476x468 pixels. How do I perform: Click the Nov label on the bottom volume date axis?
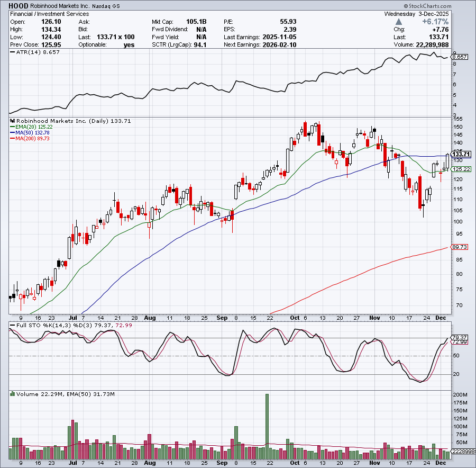pyautogui.click(x=374, y=463)
